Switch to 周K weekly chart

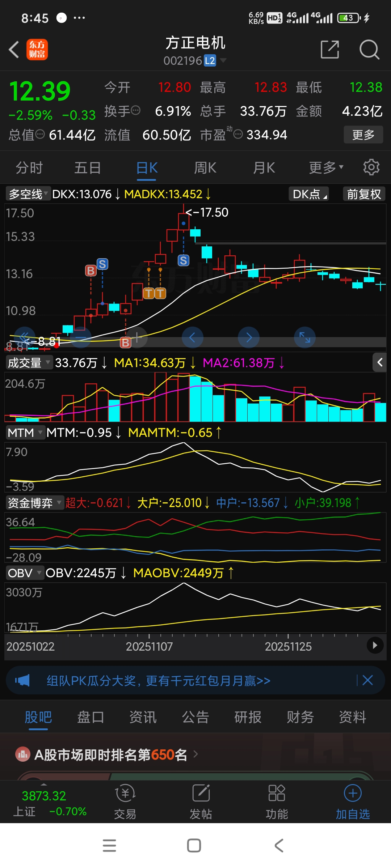pos(205,167)
